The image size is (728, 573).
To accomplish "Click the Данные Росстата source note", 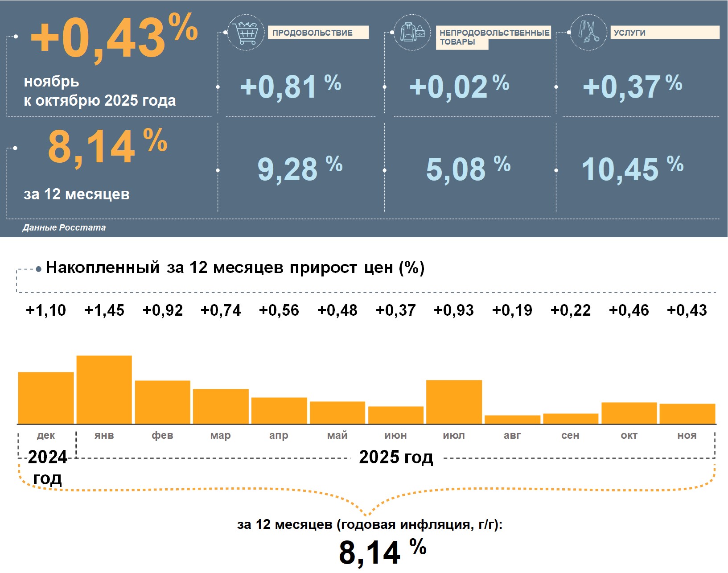I will (64, 227).
